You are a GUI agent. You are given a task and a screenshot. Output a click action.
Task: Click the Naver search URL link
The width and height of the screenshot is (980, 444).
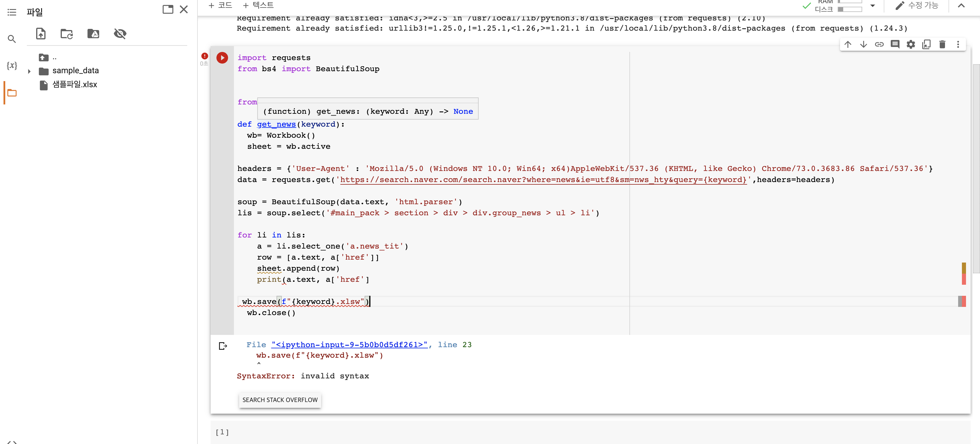(x=543, y=180)
